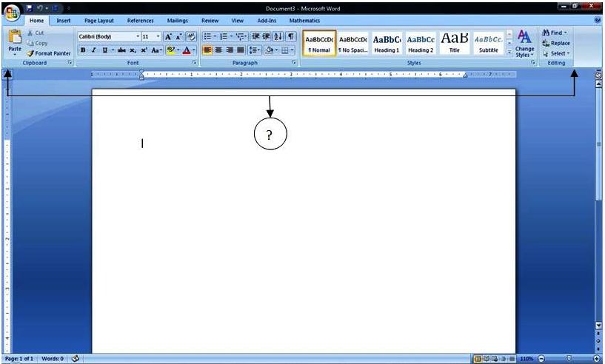The height and width of the screenshot is (364, 605).
Task: Switch to the Page Layout tab
Action: [99, 21]
